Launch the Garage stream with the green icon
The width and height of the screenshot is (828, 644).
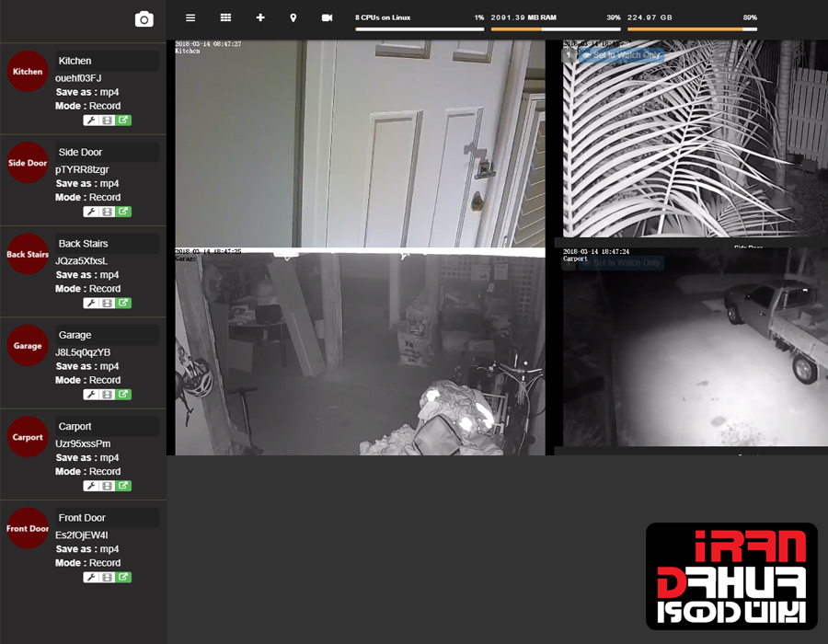pyautogui.click(x=123, y=395)
